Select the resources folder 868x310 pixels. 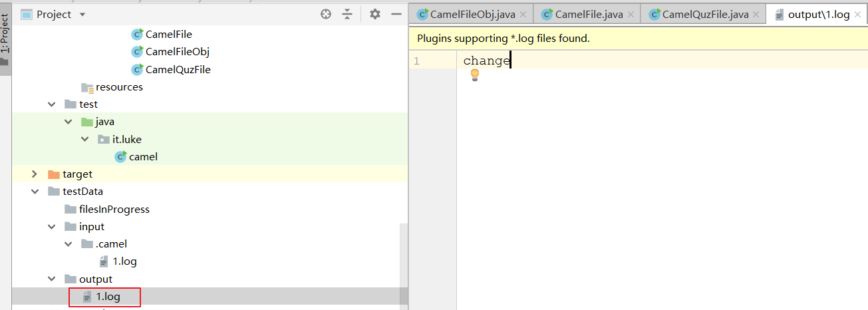click(x=119, y=86)
